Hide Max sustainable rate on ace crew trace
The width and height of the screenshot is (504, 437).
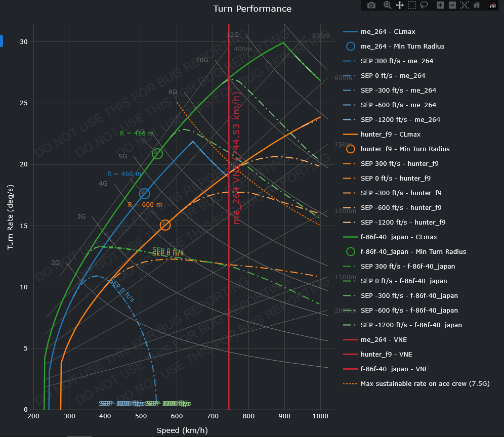tap(425, 383)
